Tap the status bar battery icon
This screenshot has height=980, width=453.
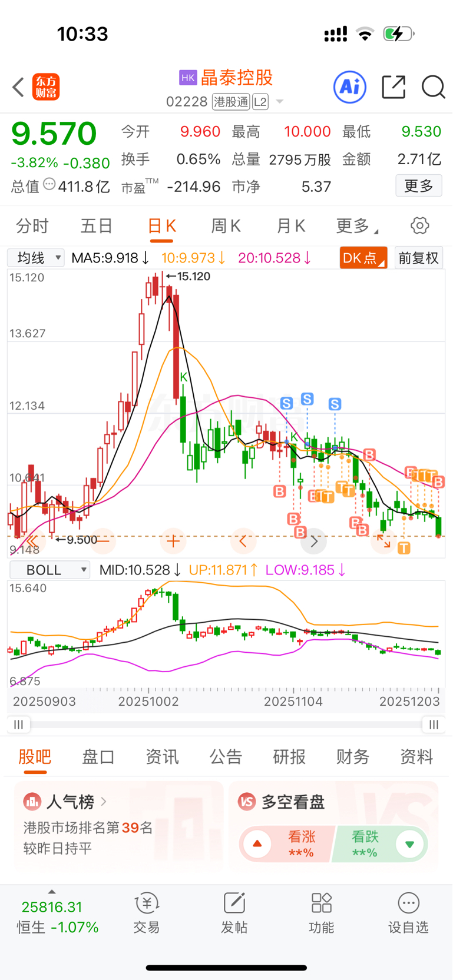click(399, 34)
